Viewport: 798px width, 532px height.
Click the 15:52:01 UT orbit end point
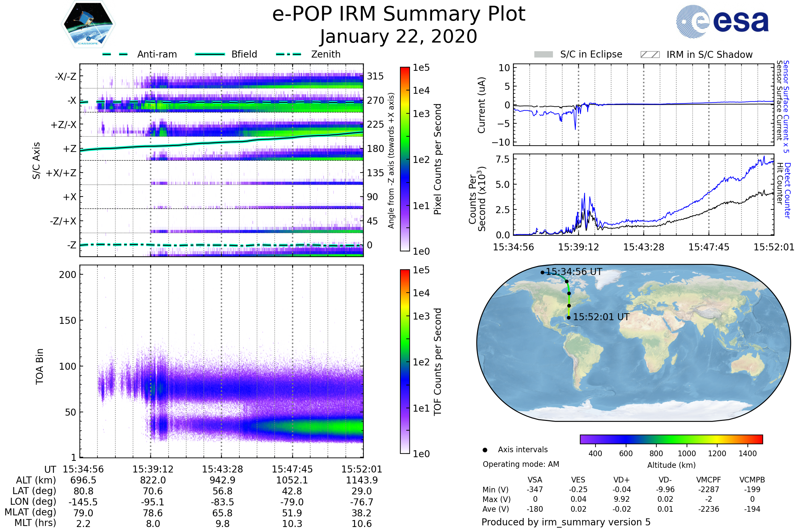(569, 318)
